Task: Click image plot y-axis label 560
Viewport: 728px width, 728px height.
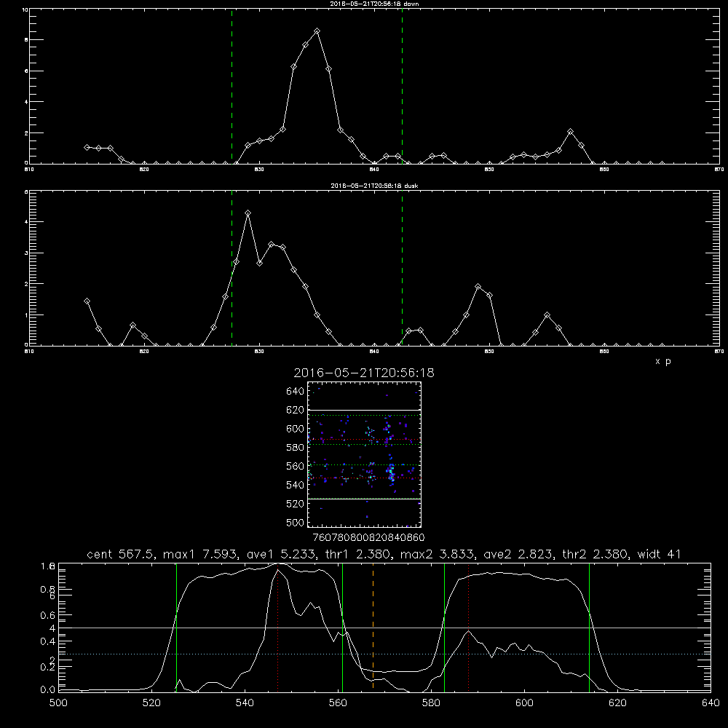Action: pyautogui.click(x=296, y=466)
